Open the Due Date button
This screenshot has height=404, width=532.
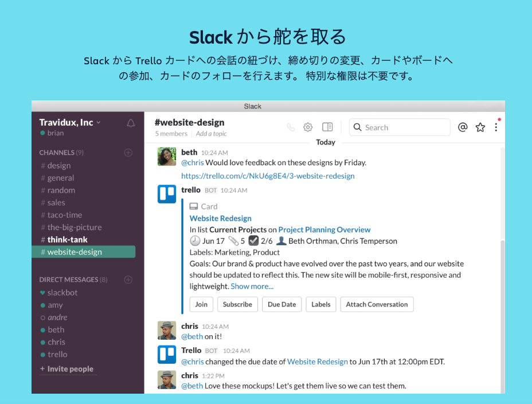[281, 305]
